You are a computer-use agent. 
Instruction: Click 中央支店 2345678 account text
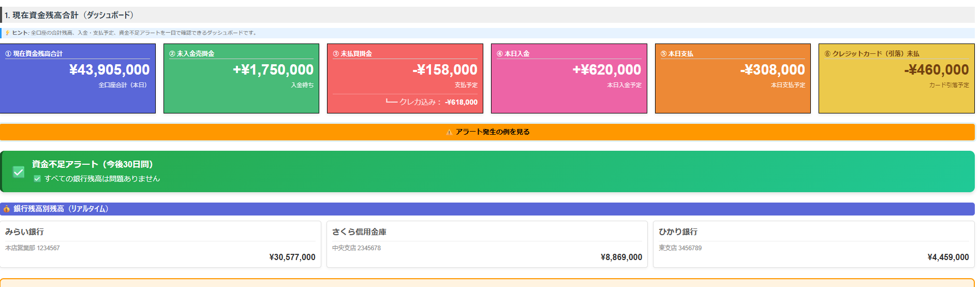point(357,248)
